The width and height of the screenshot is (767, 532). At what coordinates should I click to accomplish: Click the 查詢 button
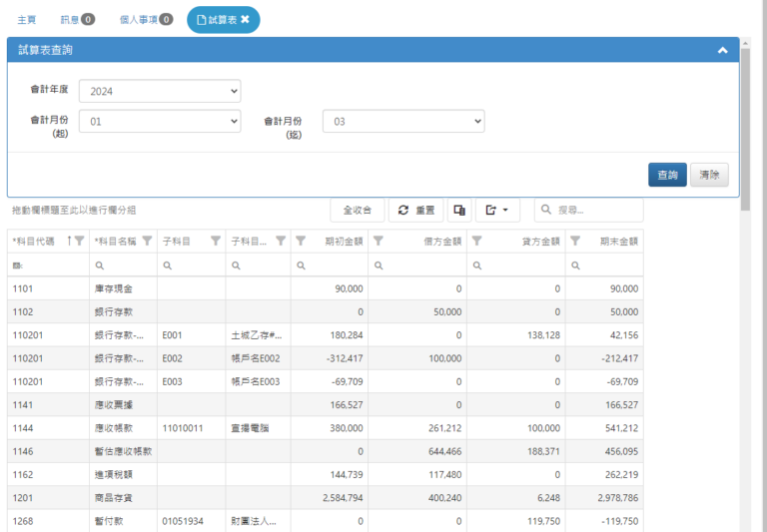[x=667, y=175]
